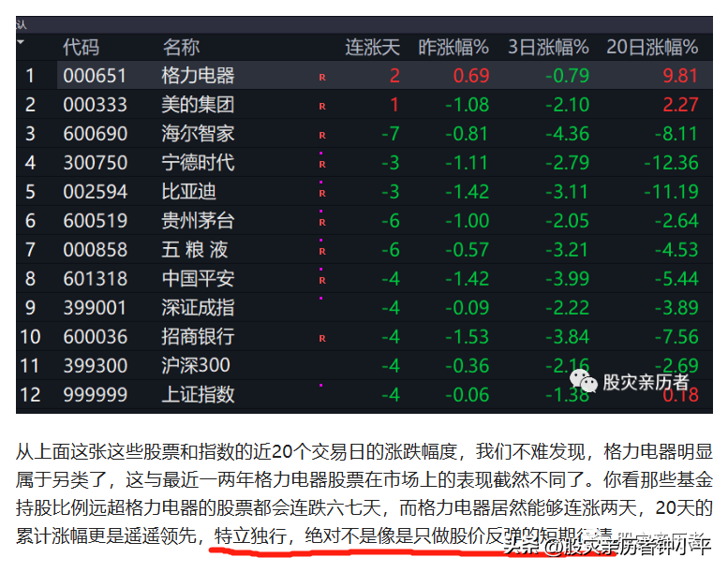
Task: Open the dropdown arrow above row numbers
Action: [21, 42]
